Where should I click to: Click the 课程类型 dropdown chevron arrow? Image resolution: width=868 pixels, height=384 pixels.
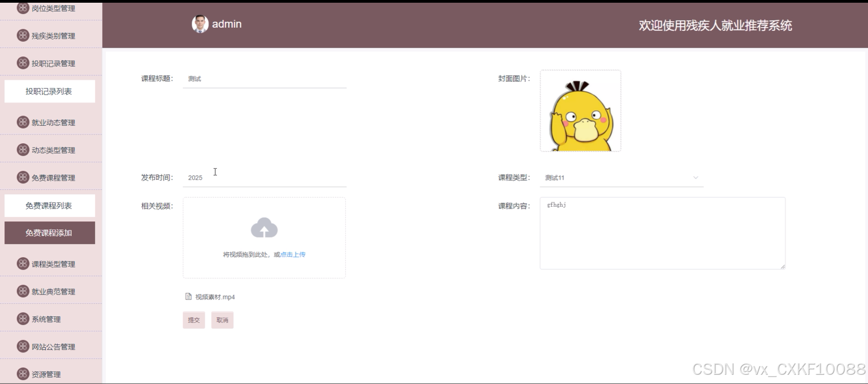(695, 177)
